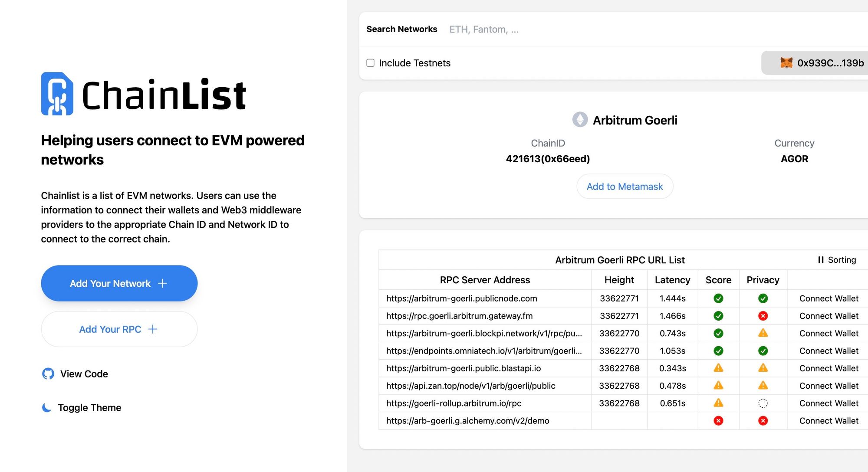Focus the Search Networks input field
This screenshot has height=472, width=868.
pyautogui.click(x=651, y=29)
